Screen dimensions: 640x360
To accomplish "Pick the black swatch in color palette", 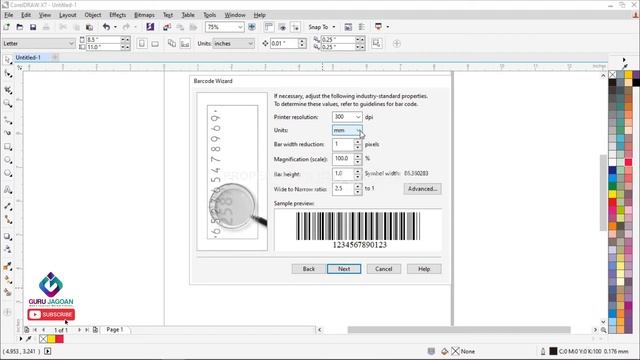I will (613, 82).
